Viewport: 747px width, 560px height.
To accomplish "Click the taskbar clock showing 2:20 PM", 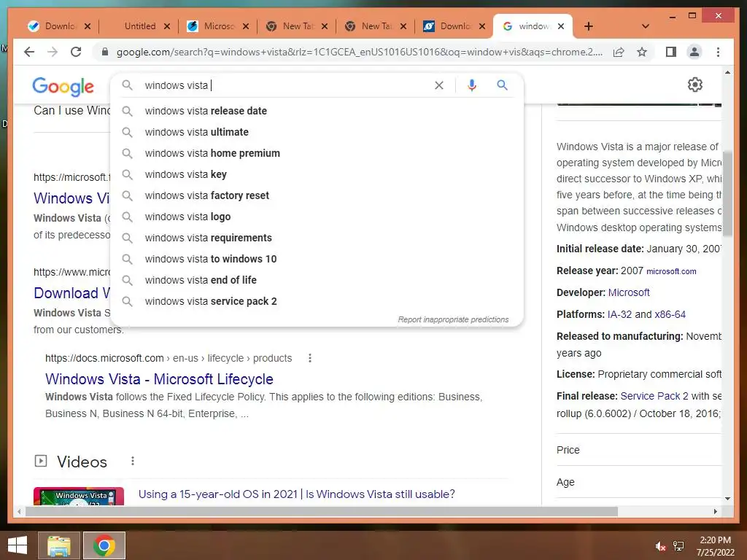I will [x=715, y=545].
